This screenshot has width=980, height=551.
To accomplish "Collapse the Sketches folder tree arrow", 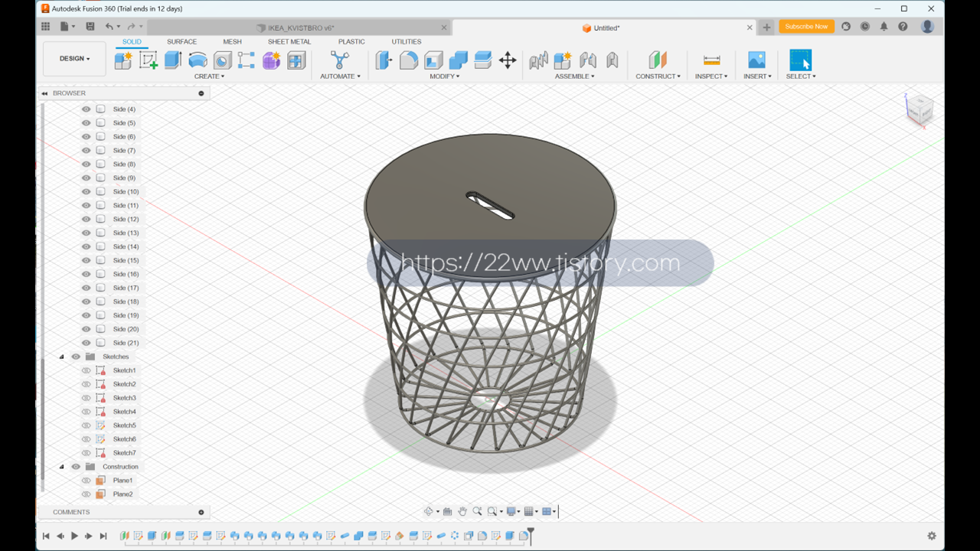I will (x=62, y=357).
